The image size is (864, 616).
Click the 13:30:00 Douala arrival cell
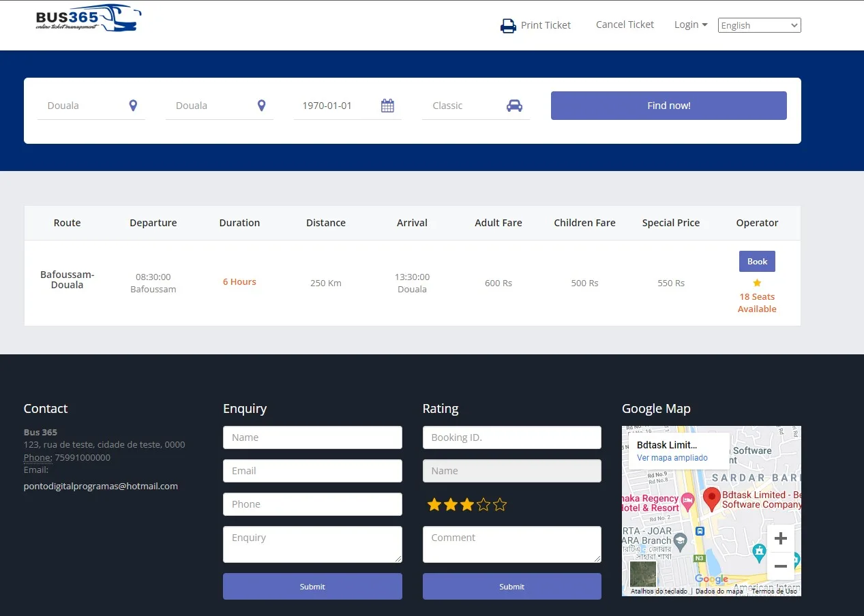pos(412,283)
